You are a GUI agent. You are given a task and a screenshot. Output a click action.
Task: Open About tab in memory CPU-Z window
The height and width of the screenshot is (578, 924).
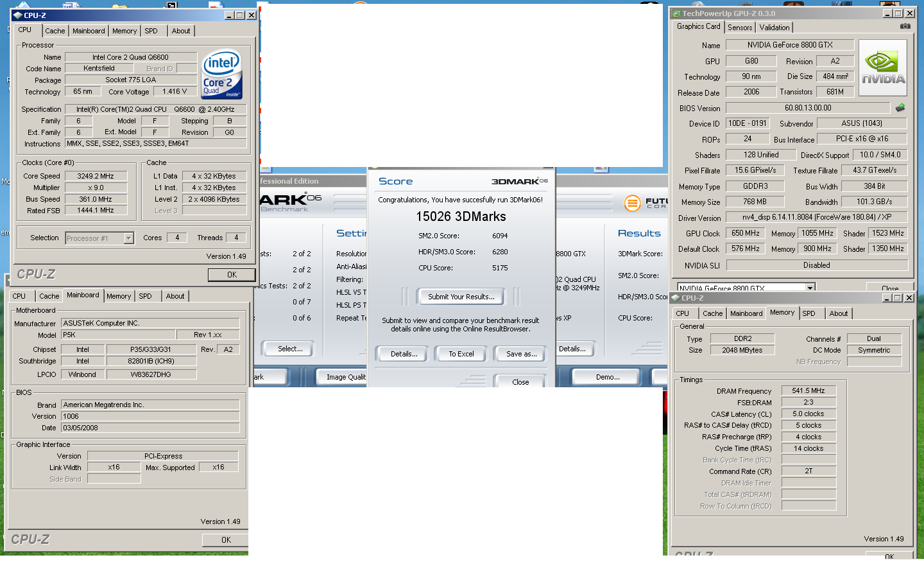pos(839,313)
